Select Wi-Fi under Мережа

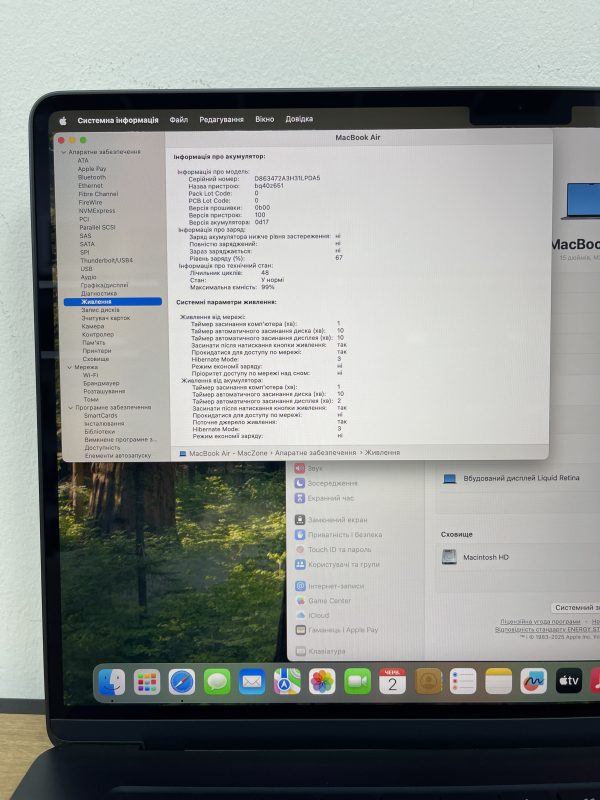(91, 375)
